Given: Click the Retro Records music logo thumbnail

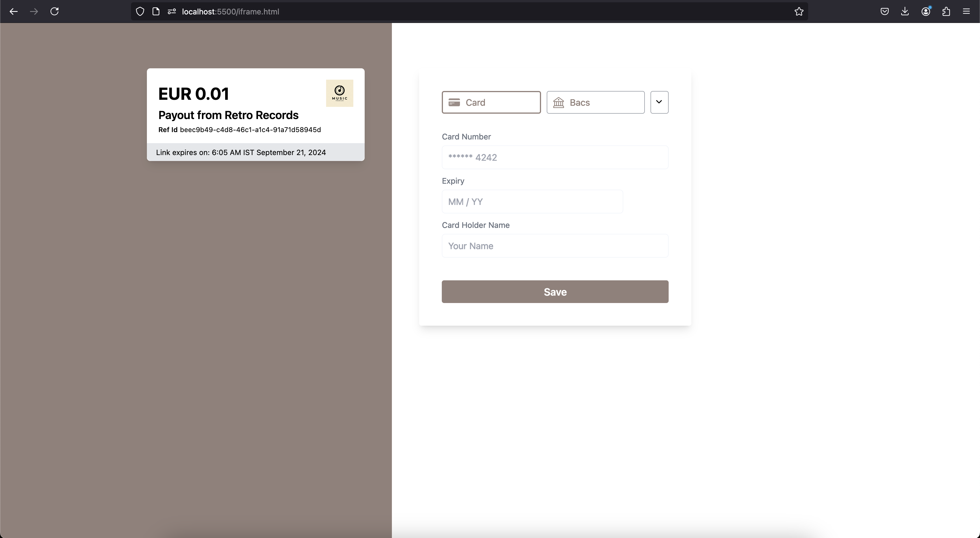Looking at the screenshot, I should pyautogui.click(x=339, y=93).
